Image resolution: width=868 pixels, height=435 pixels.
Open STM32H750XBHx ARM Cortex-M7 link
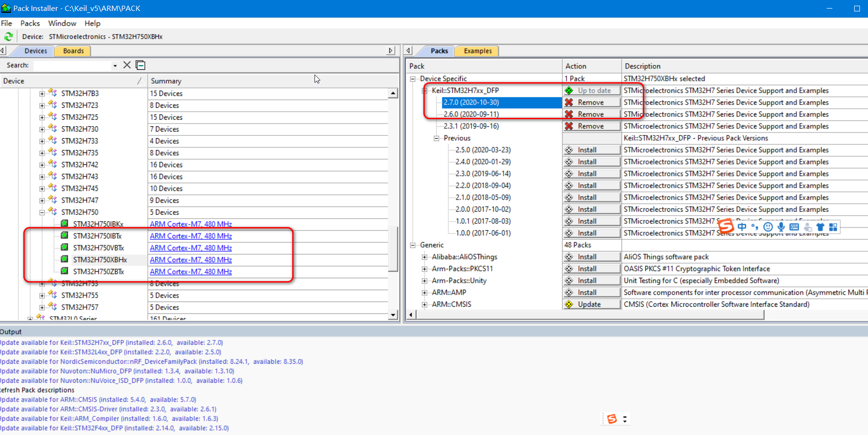click(x=191, y=260)
